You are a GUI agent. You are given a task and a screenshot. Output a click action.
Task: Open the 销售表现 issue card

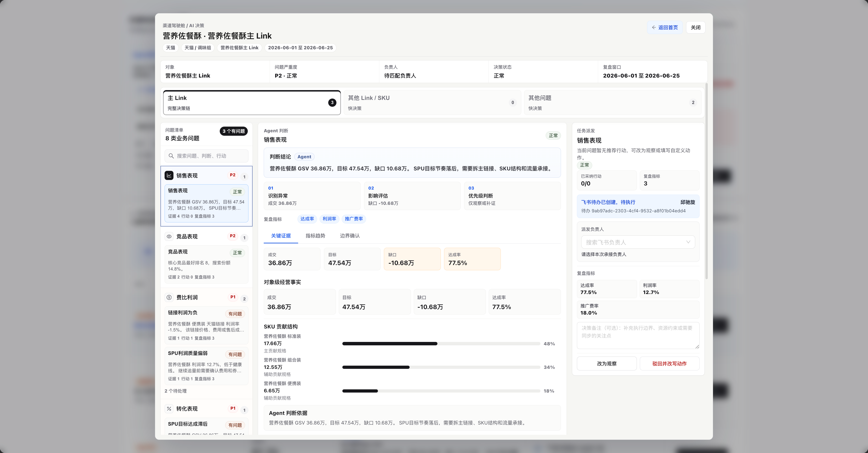click(206, 203)
